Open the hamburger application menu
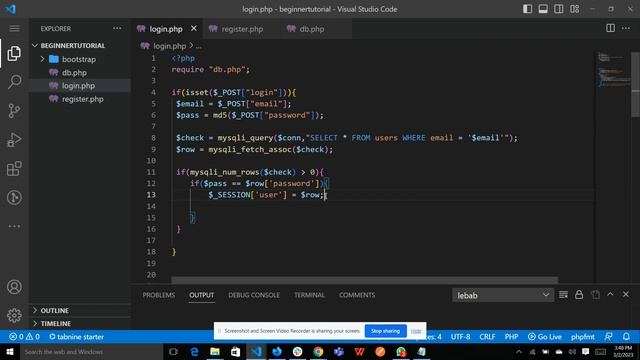Viewport: 640px width, 360px height. (14, 29)
